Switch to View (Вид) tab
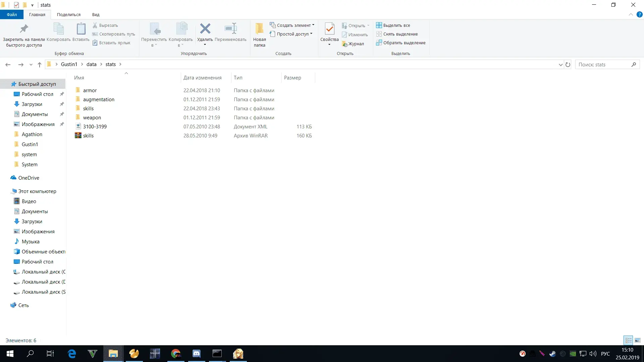 tap(96, 14)
